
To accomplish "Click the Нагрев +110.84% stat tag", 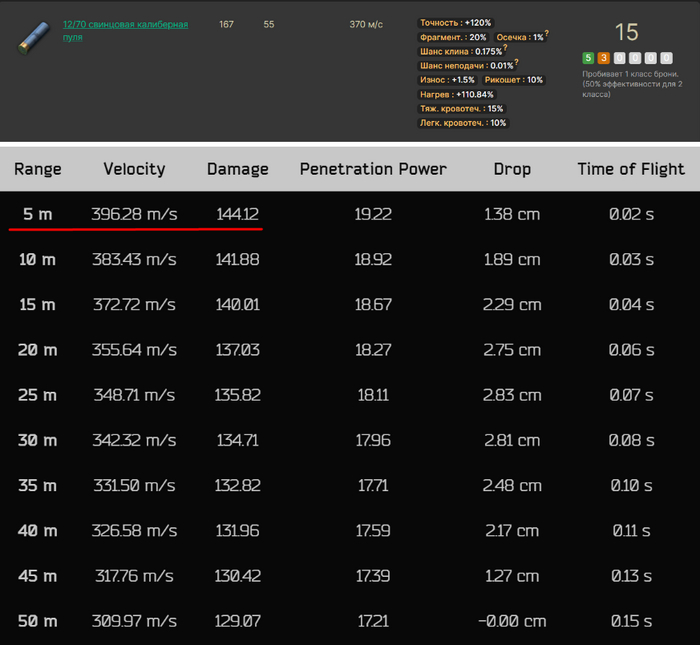I will [457, 94].
